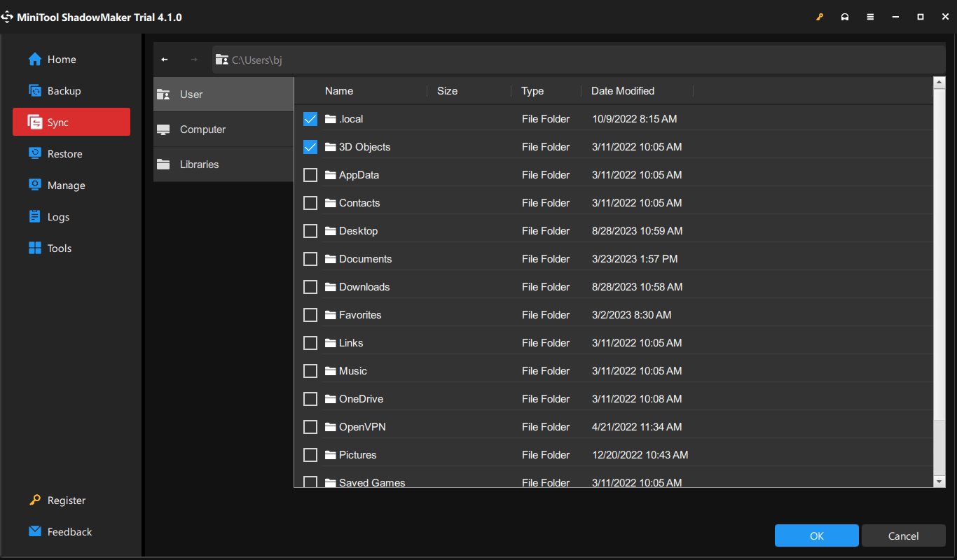Switch to the Libraries category
The height and width of the screenshot is (560, 957).
(x=200, y=164)
